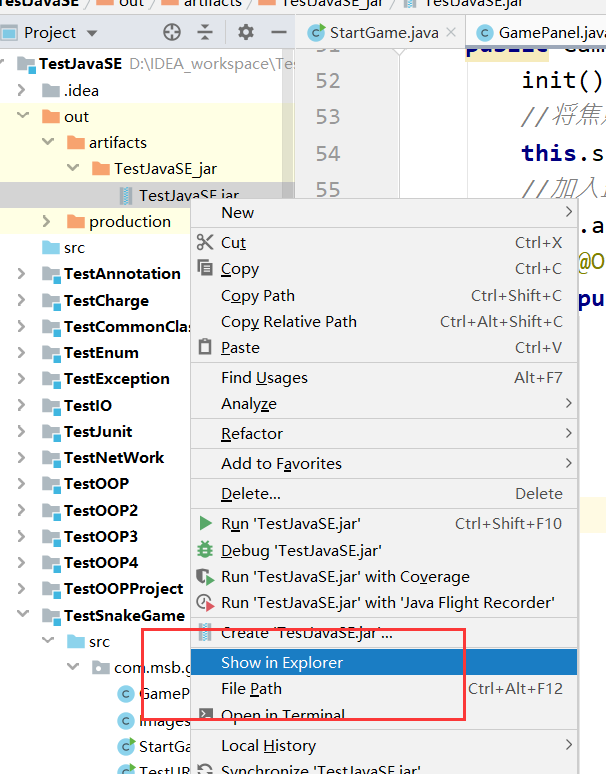The width and height of the screenshot is (606, 774).
Task: Select the TestNetWork module
Action: click(114, 458)
